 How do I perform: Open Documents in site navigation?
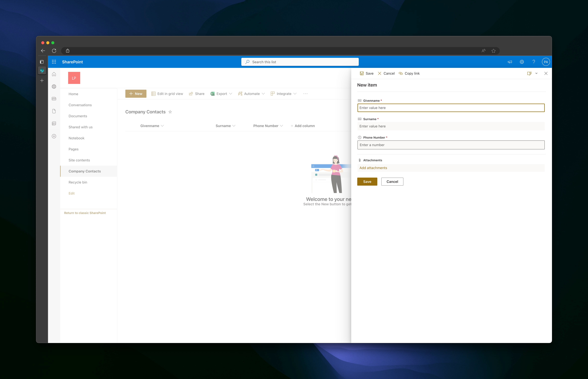(x=78, y=116)
